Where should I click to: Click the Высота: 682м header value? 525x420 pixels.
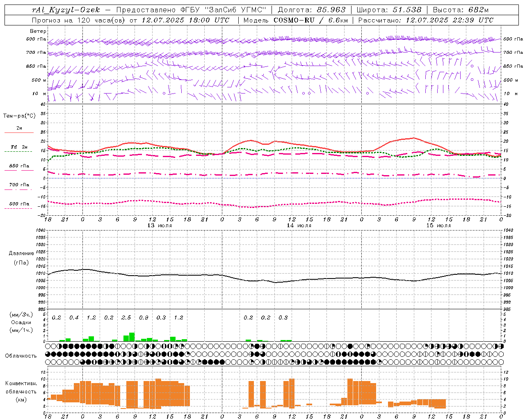461,10
